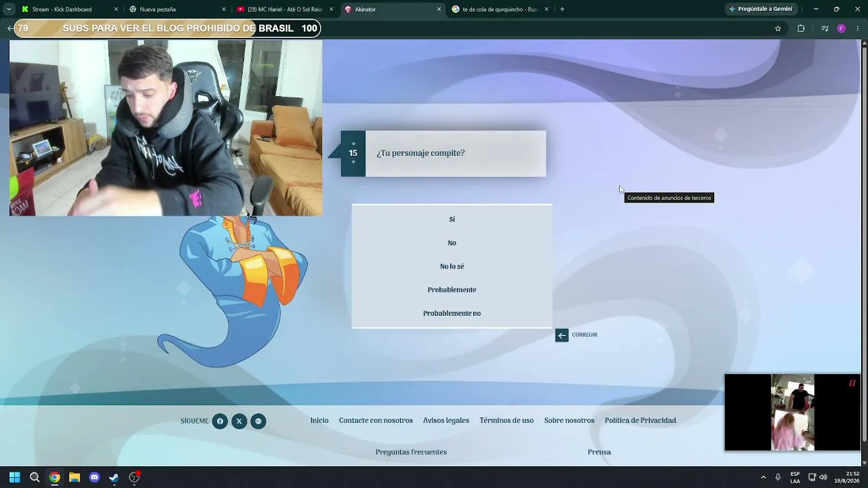Screen dimensions: 868x488
Task: Open Chrome from the taskbar
Action: (x=54, y=477)
